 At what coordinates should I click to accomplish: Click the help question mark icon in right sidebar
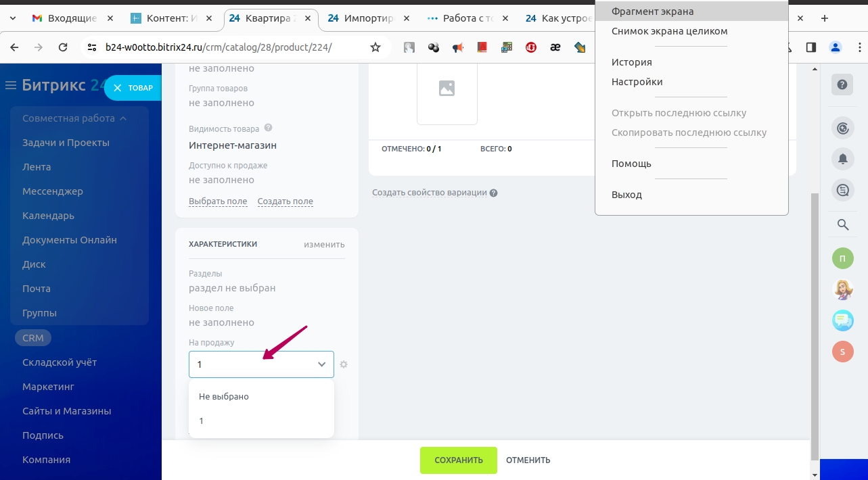pos(842,85)
